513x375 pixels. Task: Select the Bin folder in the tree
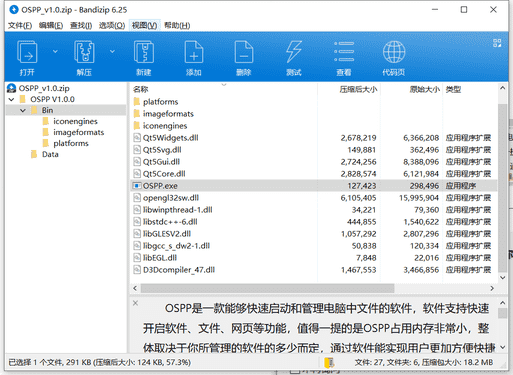[x=47, y=110]
